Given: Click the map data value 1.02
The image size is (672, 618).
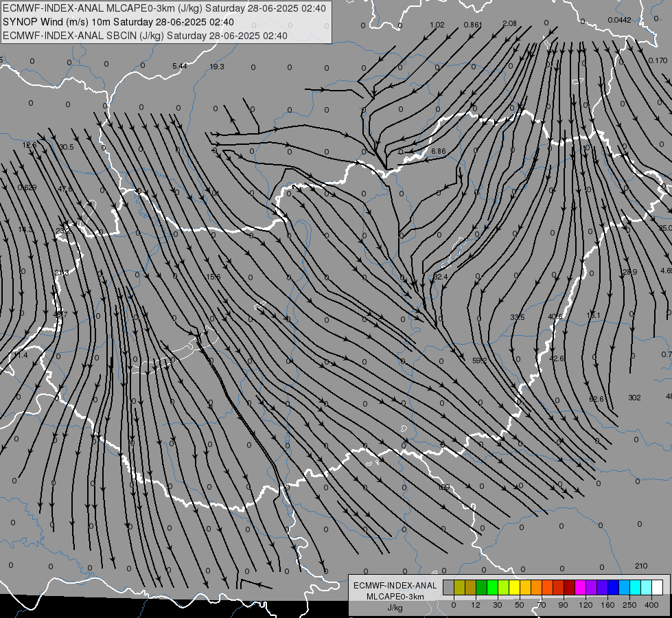Looking at the screenshot, I should click(437, 25).
